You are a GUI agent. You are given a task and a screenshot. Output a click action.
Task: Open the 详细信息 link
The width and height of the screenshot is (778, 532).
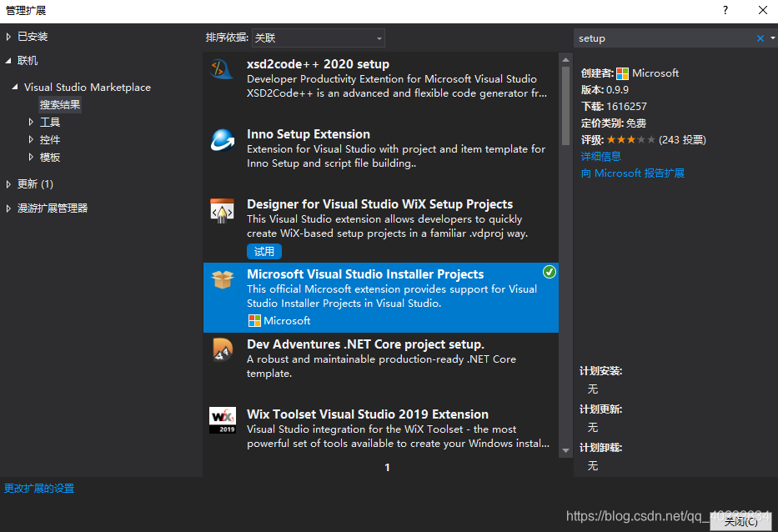click(x=601, y=156)
